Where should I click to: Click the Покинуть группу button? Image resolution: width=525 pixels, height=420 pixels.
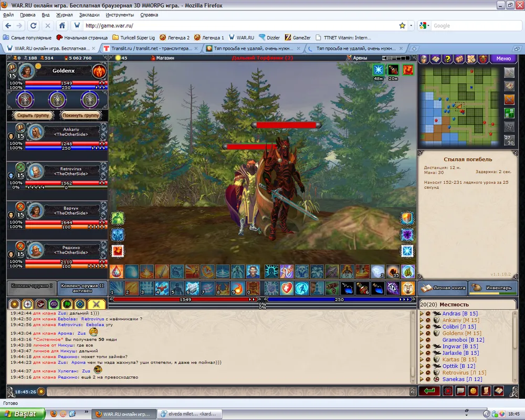pos(81,115)
